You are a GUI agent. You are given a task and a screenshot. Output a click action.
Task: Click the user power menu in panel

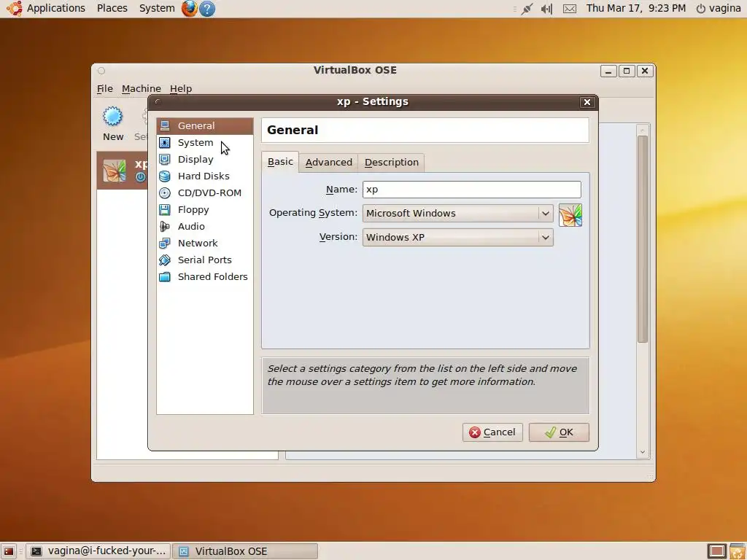(x=719, y=8)
